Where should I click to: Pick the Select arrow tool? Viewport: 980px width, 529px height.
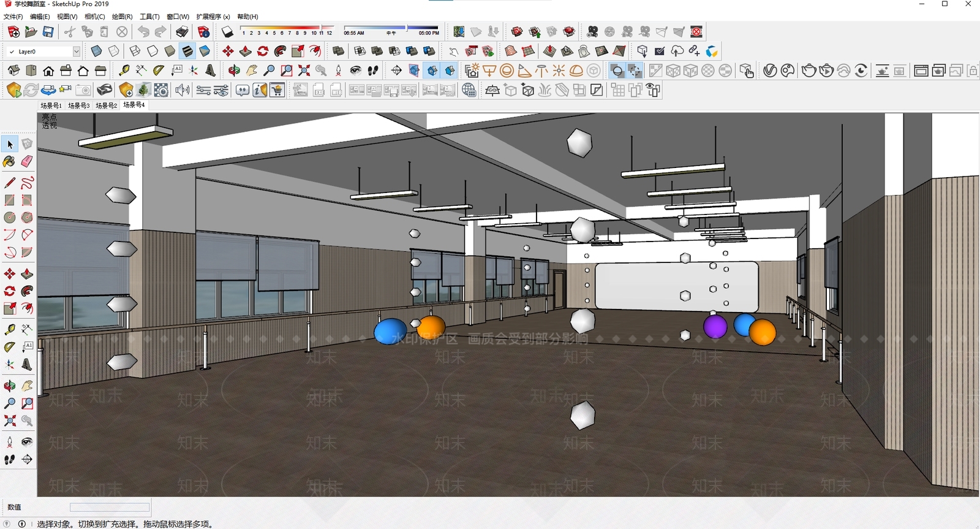pos(10,144)
